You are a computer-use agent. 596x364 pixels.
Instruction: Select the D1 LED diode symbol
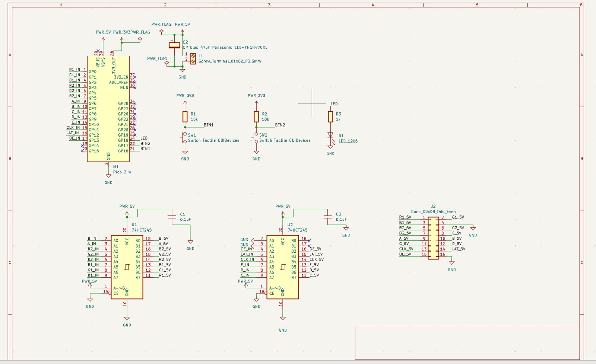pos(330,136)
